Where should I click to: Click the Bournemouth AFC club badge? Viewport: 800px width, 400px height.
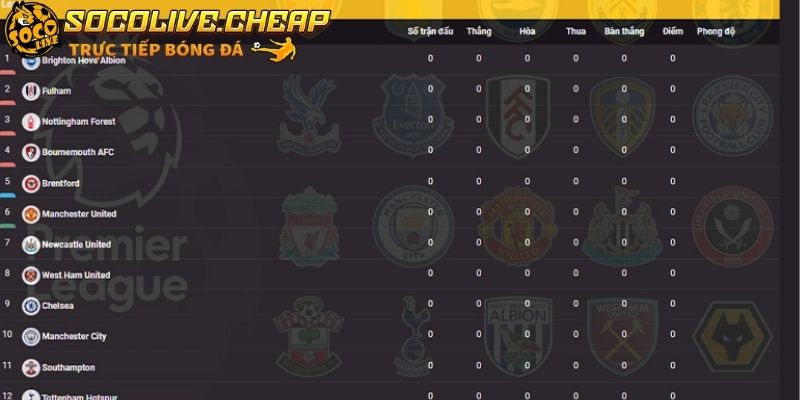(x=31, y=153)
